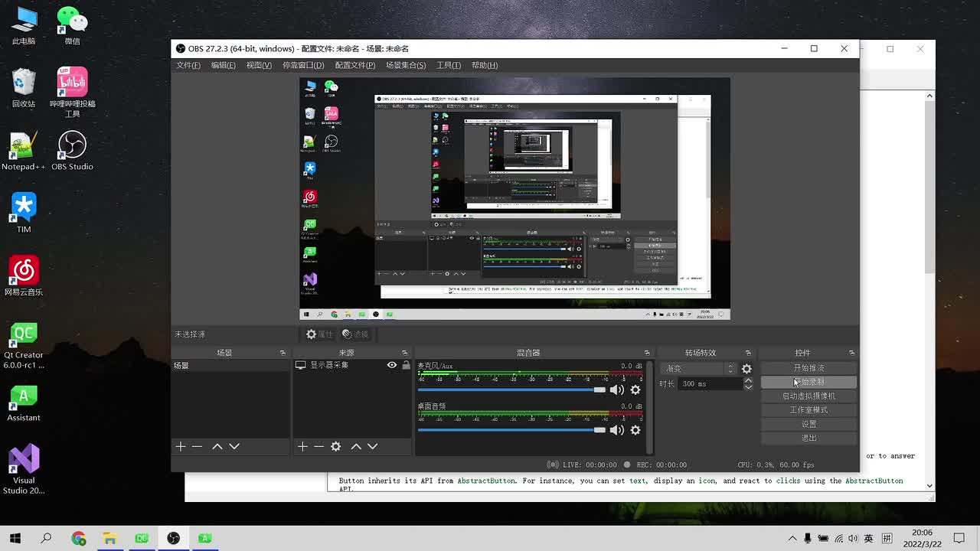Select the 显示器采集 source row

coord(353,365)
